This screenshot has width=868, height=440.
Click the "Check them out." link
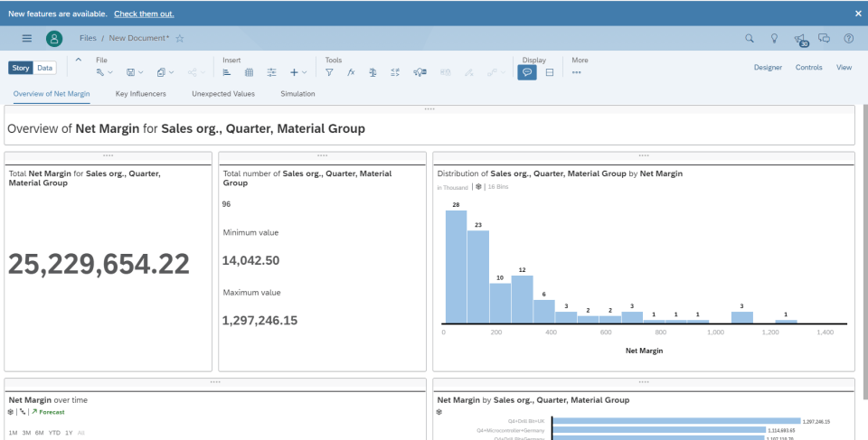pyautogui.click(x=144, y=14)
